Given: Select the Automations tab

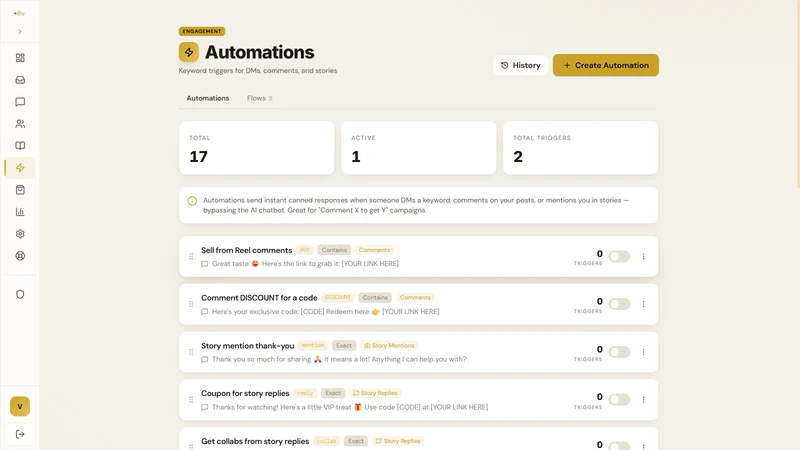Looking at the screenshot, I should point(208,98).
